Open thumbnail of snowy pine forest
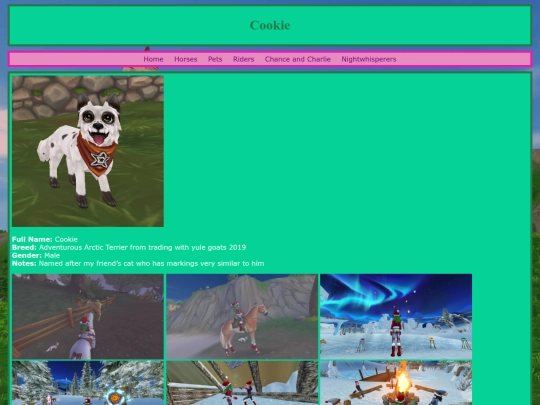Viewport: 540px width, 405px height. pos(88,383)
